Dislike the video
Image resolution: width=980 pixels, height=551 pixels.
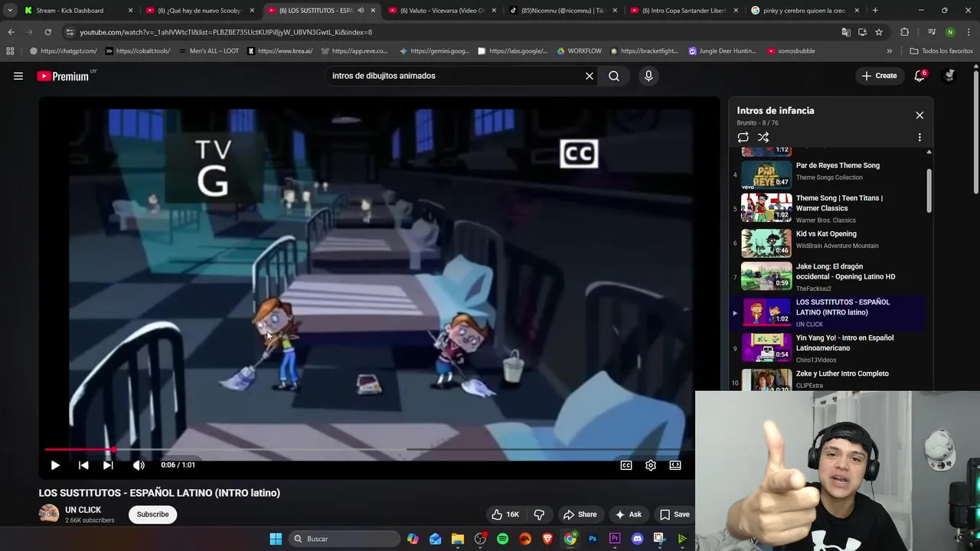coord(539,514)
